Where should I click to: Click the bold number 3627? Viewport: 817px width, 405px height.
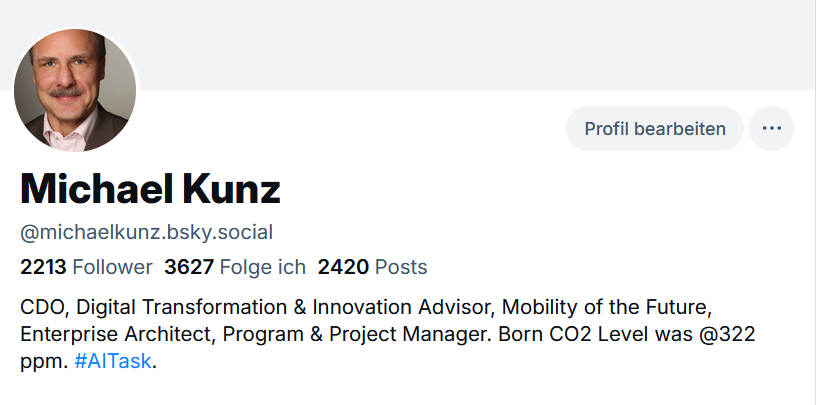click(188, 267)
